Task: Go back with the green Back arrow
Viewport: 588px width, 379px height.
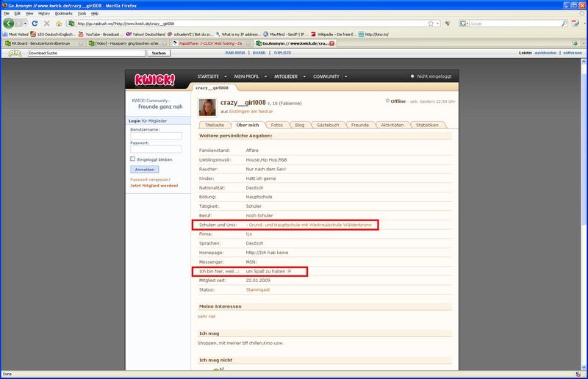Action: [8, 24]
